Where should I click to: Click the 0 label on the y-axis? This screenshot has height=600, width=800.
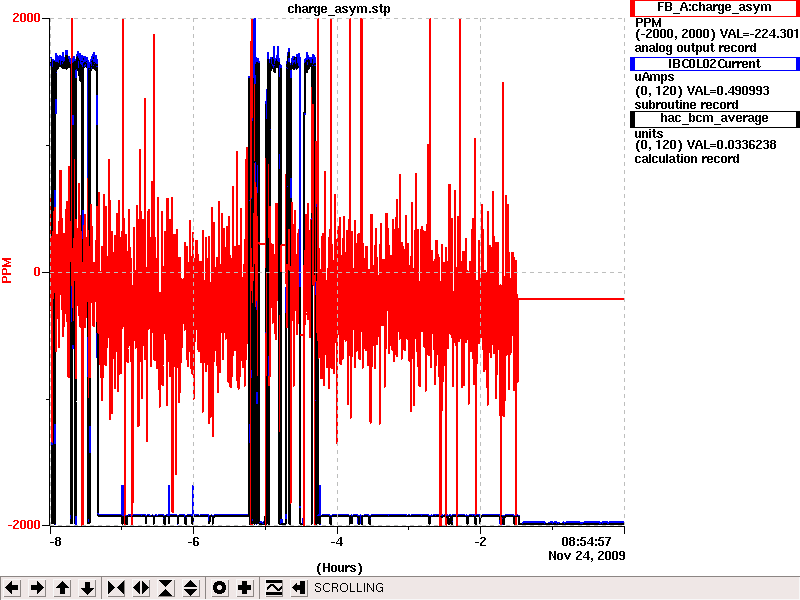click(x=37, y=272)
